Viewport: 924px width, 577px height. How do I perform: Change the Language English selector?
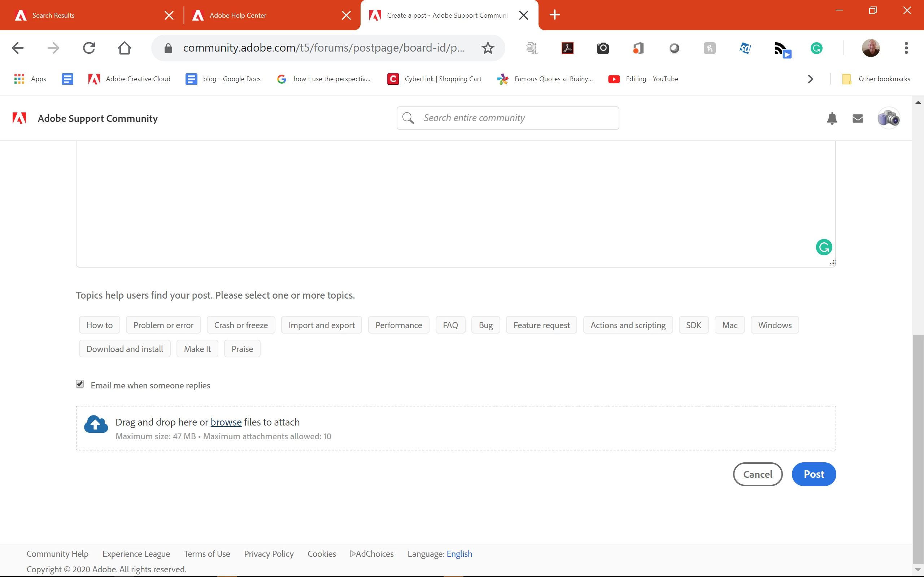point(459,554)
